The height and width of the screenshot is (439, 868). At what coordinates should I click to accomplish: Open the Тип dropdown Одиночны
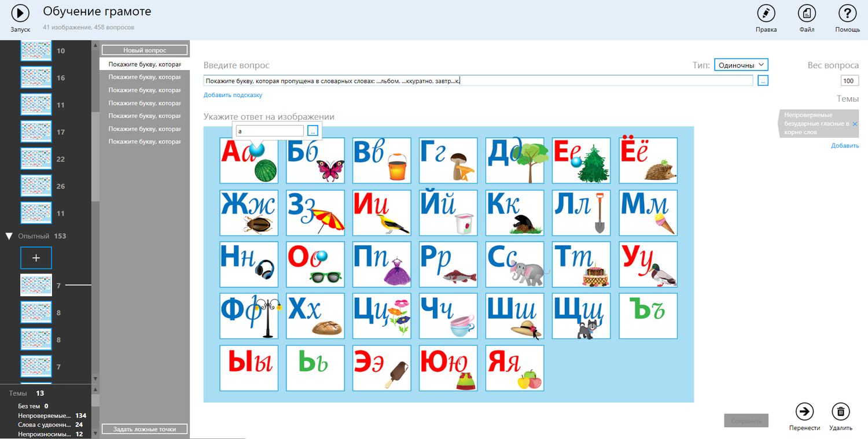tap(741, 65)
